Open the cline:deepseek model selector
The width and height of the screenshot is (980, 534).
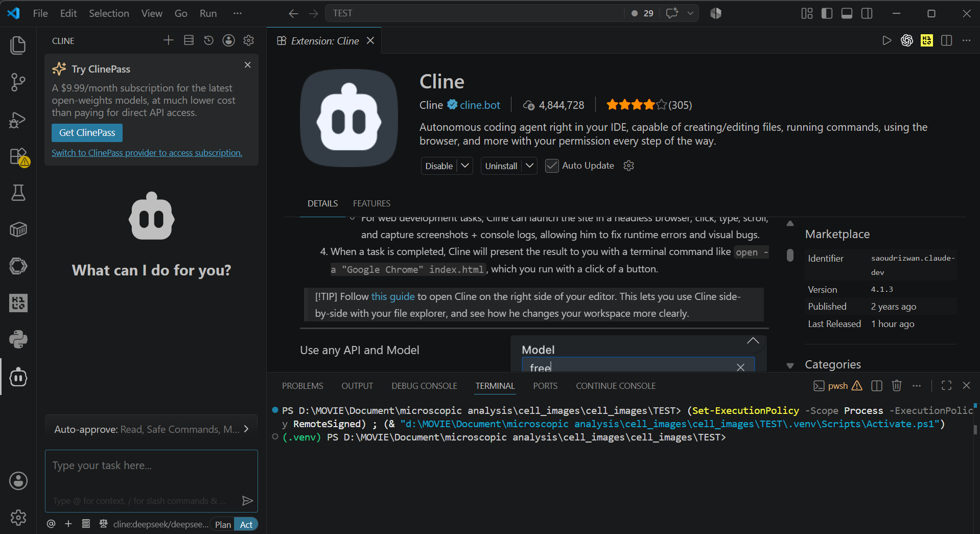tap(161, 524)
